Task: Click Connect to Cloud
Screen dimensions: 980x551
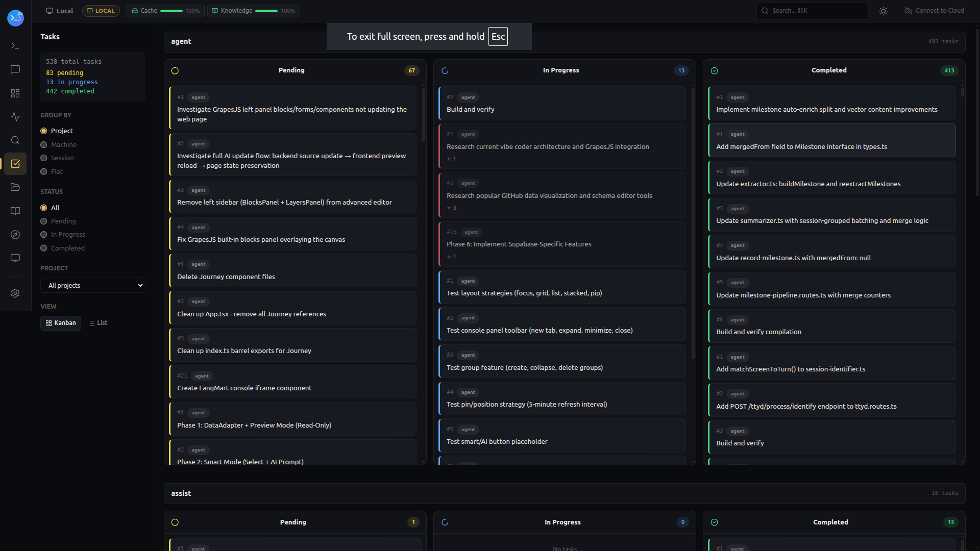Action: [x=934, y=11]
